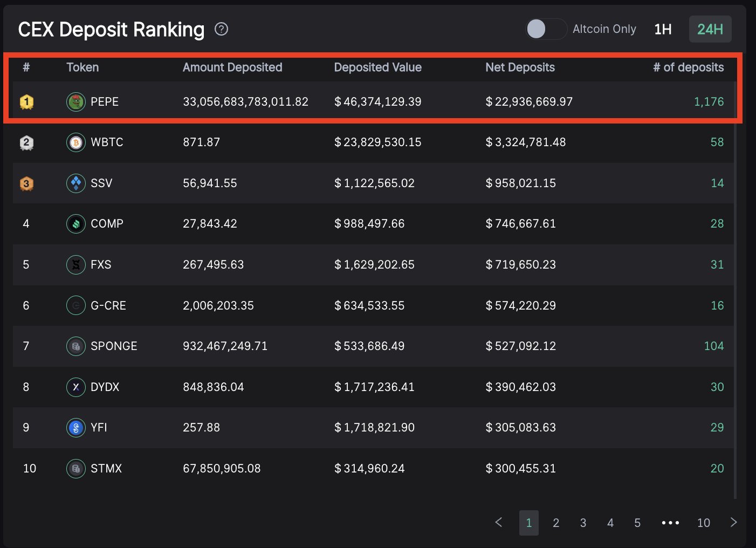Click the Token column header
This screenshot has width=756, height=548.
point(83,67)
